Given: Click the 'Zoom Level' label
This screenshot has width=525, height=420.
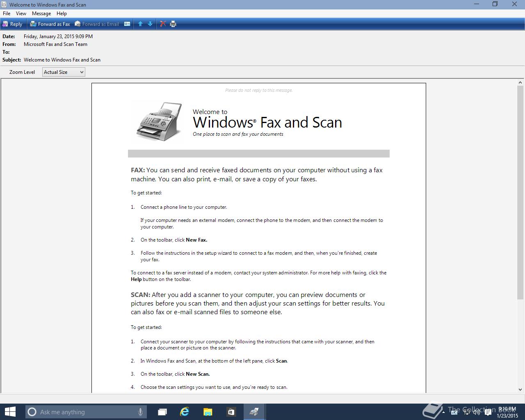Looking at the screenshot, I should 22,72.
